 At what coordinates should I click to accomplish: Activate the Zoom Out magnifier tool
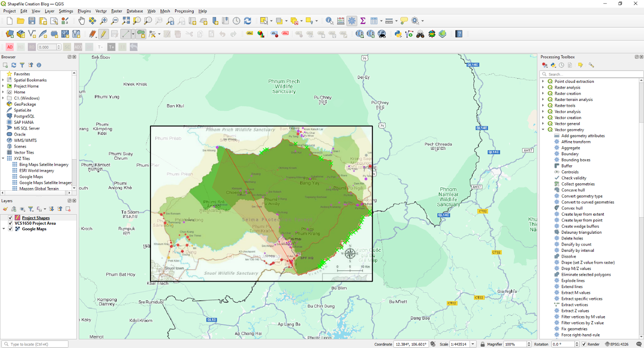(x=115, y=21)
